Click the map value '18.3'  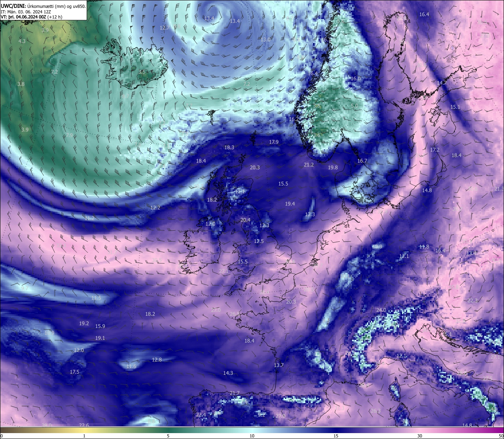[x=229, y=147]
